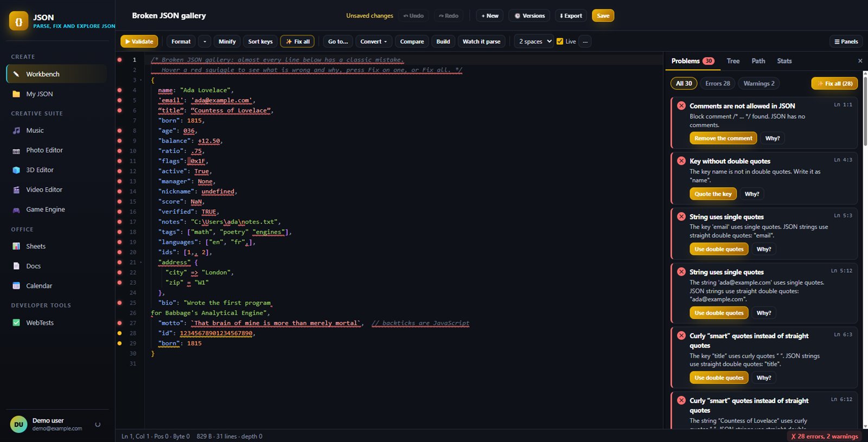Filter problems by Errors 28

[718, 83]
